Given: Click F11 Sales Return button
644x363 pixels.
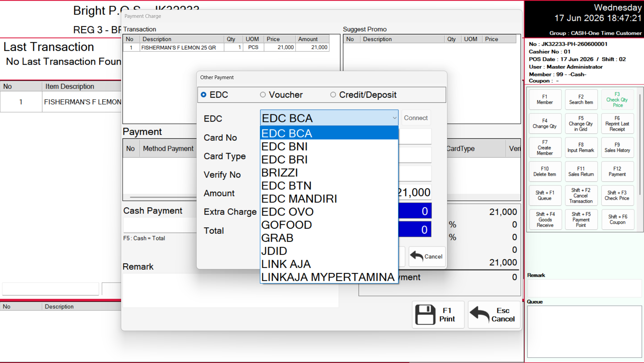Looking at the screenshot, I should coord(581,171).
